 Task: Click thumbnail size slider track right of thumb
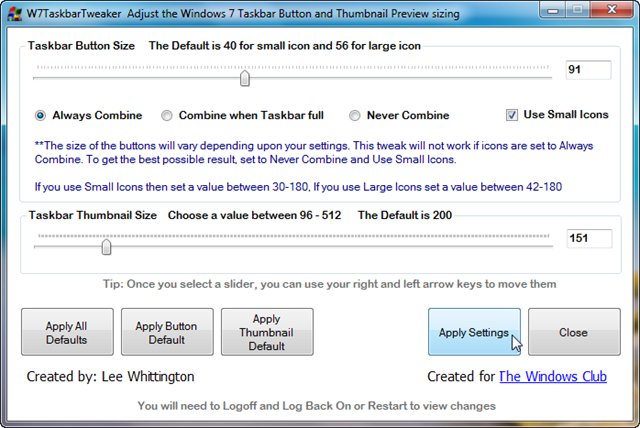(330, 246)
